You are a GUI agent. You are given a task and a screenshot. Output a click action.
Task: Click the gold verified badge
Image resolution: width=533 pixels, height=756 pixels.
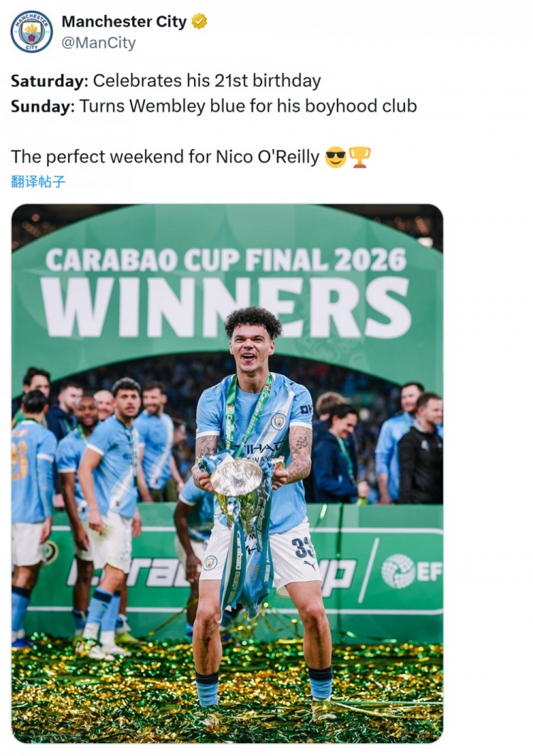point(200,22)
